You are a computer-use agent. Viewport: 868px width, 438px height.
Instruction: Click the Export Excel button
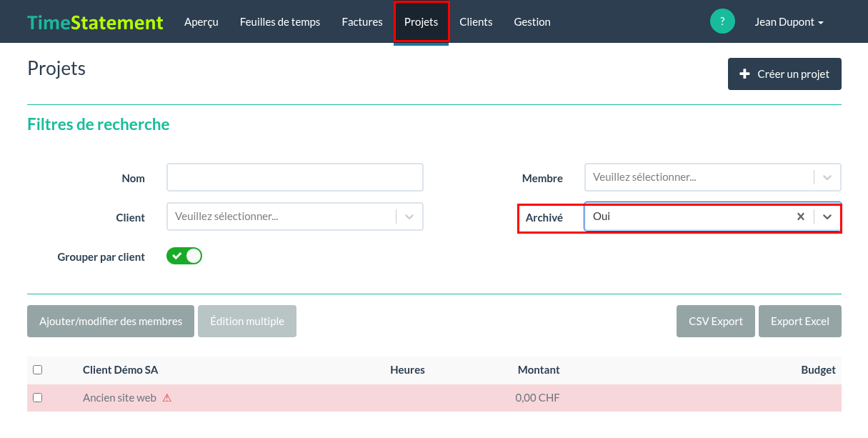point(800,322)
